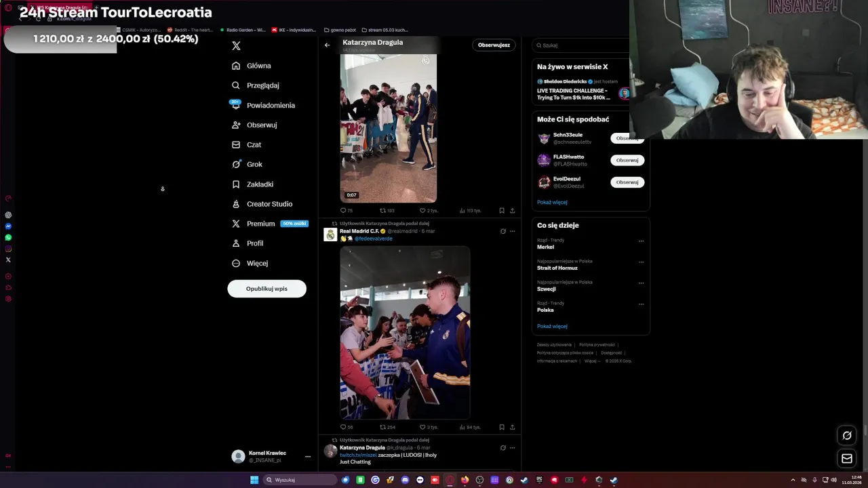Reply to Real Madrid post with 56 comments
Viewport: 868px width, 488px height.
(x=346, y=428)
